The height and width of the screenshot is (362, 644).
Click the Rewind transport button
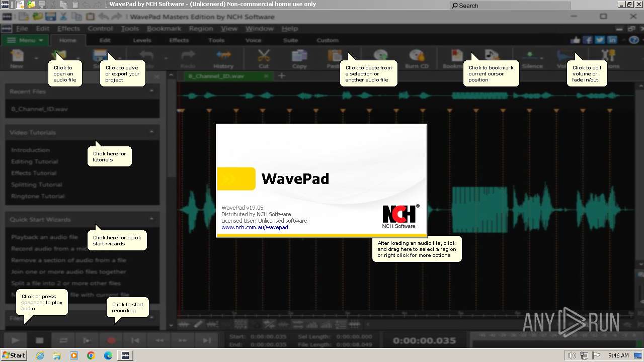(159, 340)
